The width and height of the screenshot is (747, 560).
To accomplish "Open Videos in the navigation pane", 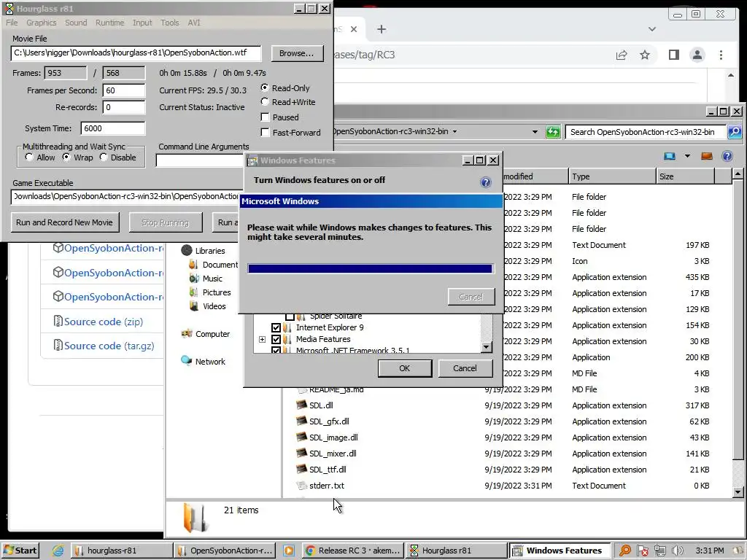I will click(214, 306).
